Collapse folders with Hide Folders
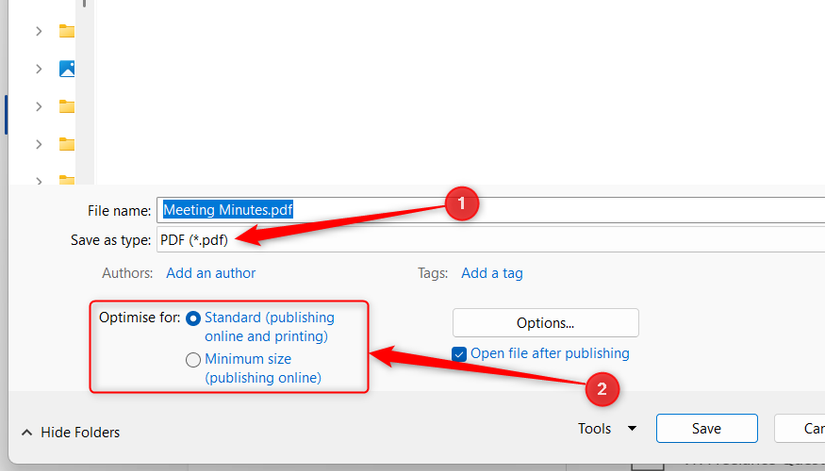 (x=71, y=432)
